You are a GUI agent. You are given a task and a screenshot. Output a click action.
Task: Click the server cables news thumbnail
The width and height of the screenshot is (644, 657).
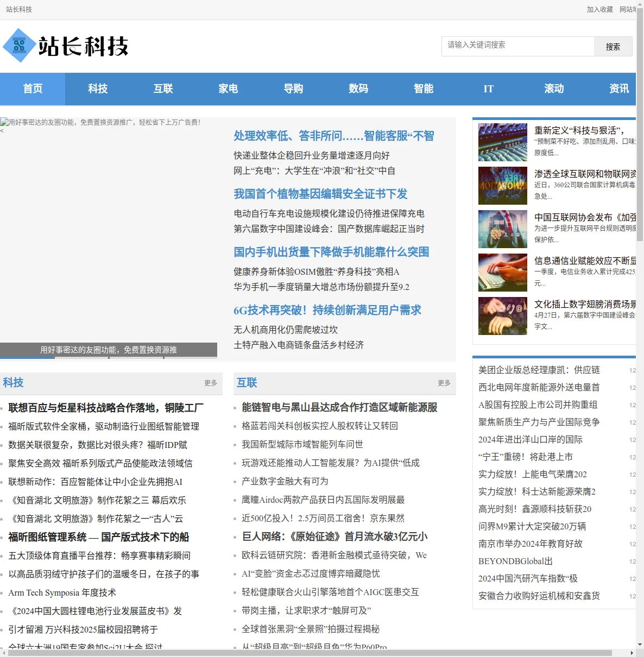pyautogui.click(x=503, y=142)
